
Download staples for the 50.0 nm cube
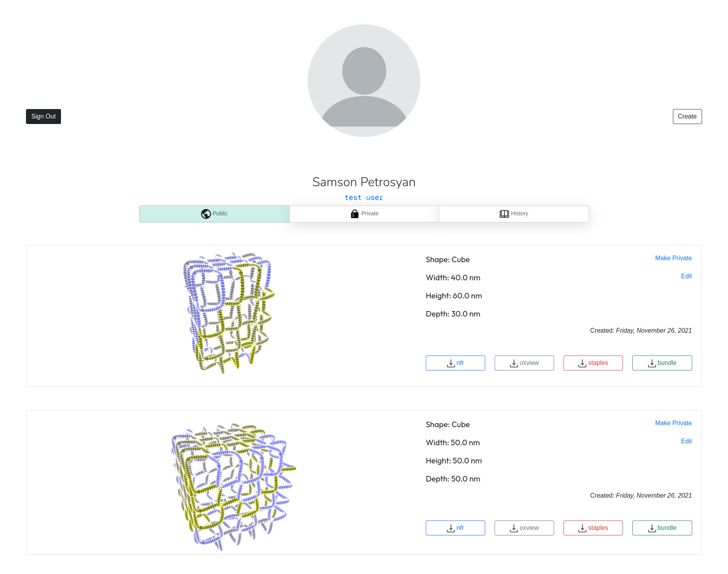tap(593, 528)
